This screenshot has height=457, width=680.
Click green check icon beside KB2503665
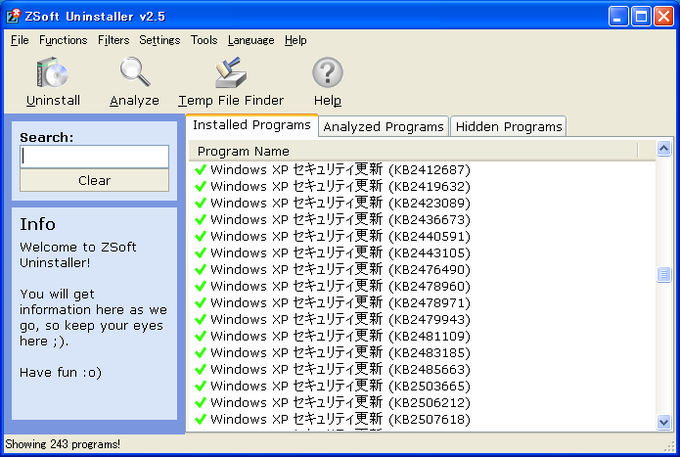[200, 386]
